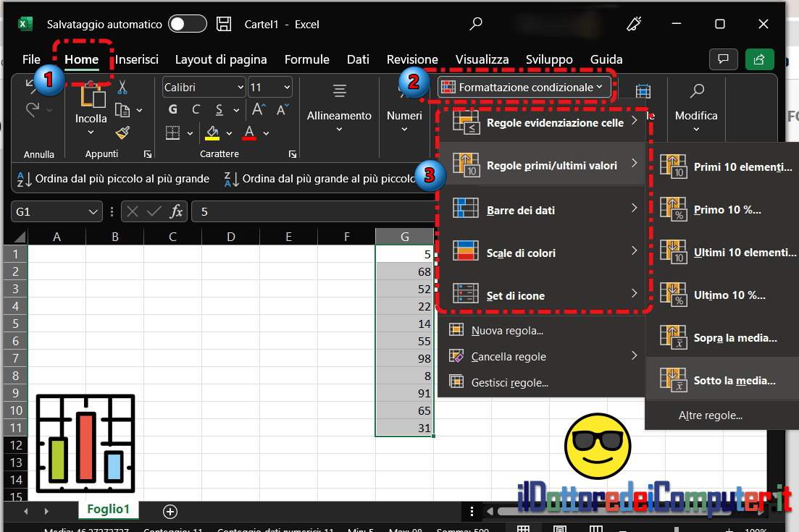Click the Copy icon

[x=123, y=110]
